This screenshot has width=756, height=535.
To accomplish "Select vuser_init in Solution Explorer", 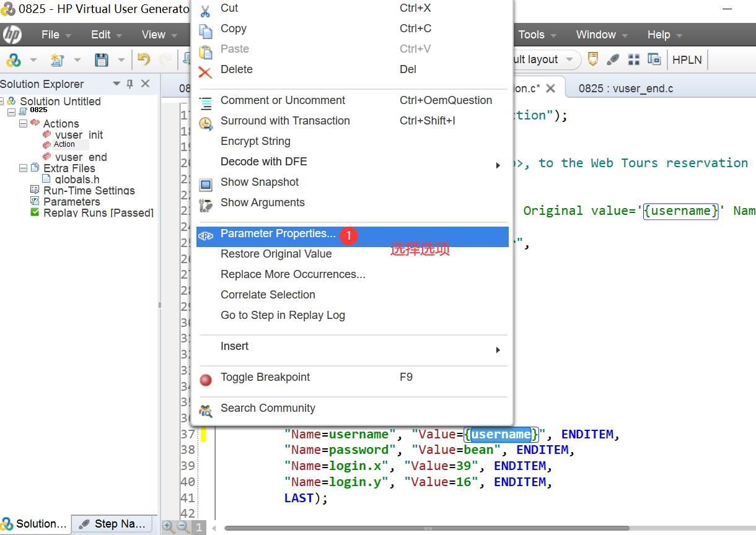I will (x=79, y=134).
